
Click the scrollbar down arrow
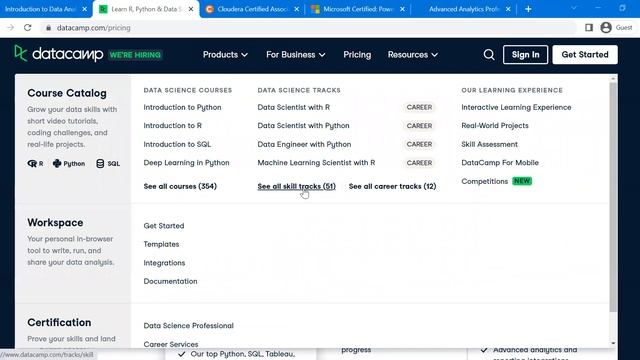pos(613,344)
